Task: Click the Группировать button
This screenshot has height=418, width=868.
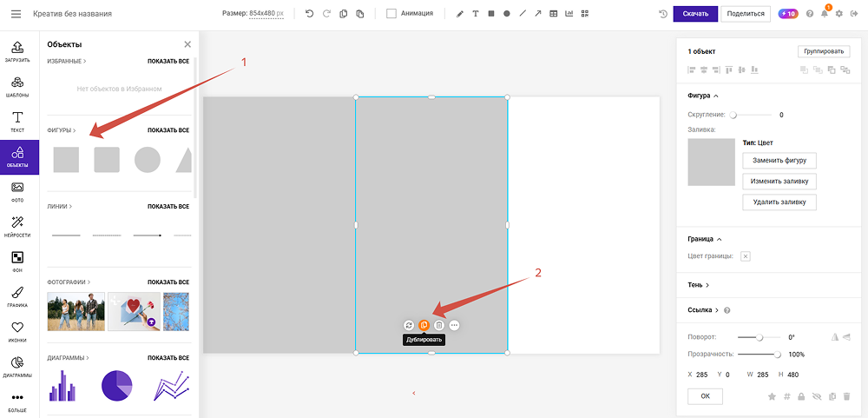Action: tap(824, 51)
